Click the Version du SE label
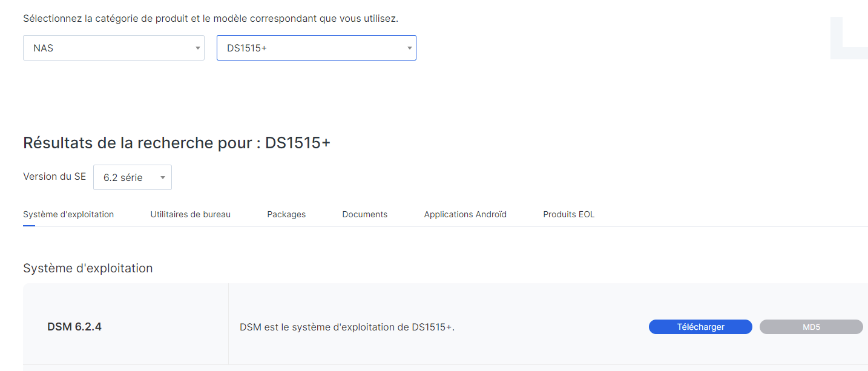 click(54, 177)
